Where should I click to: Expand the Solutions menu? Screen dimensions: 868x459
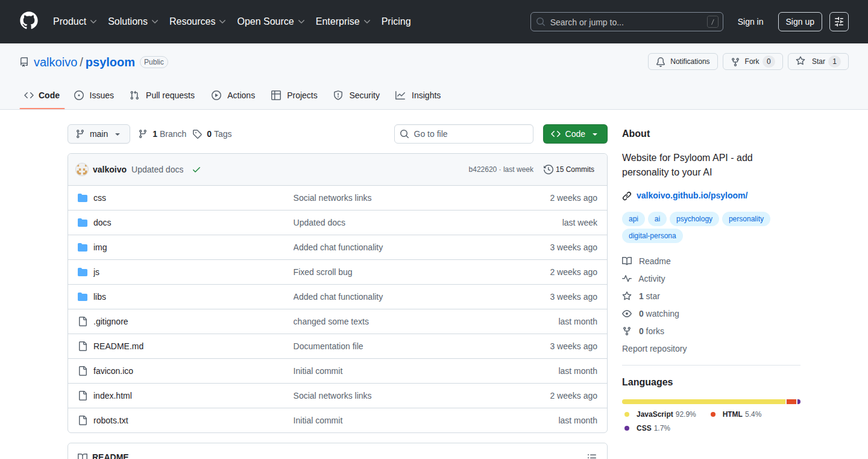point(133,21)
